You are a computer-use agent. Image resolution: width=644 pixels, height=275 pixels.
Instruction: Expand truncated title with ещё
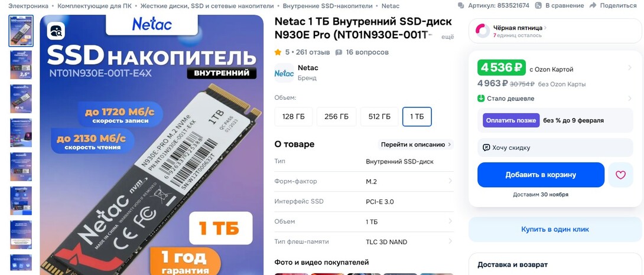447,37
